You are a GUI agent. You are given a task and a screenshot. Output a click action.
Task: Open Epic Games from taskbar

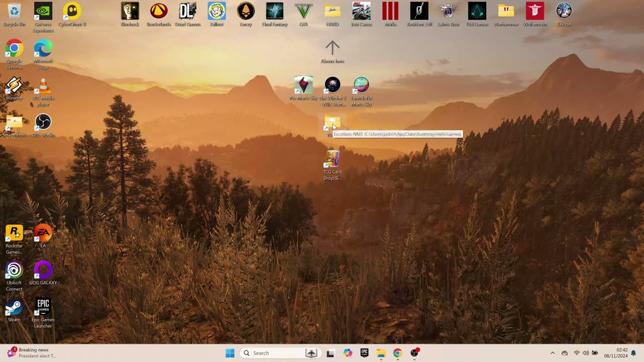(x=364, y=353)
